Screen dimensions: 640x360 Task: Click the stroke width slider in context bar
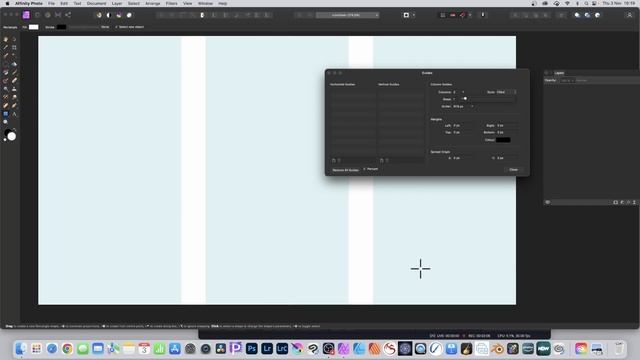pyautogui.click(x=83, y=27)
